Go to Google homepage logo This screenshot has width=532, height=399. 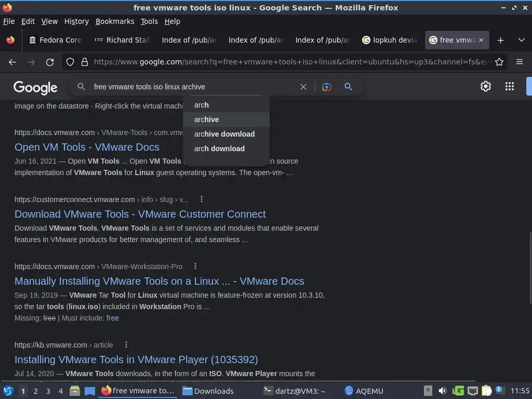tap(35, 87)
